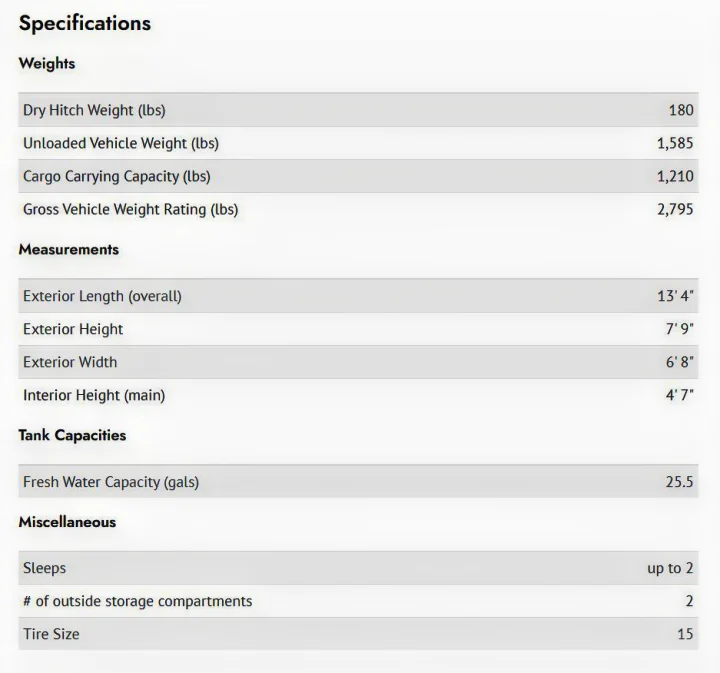Click the Dry Hitch Weight row
Image resolution: width=720 pixels, height=673 pixels.
(358, 110)
